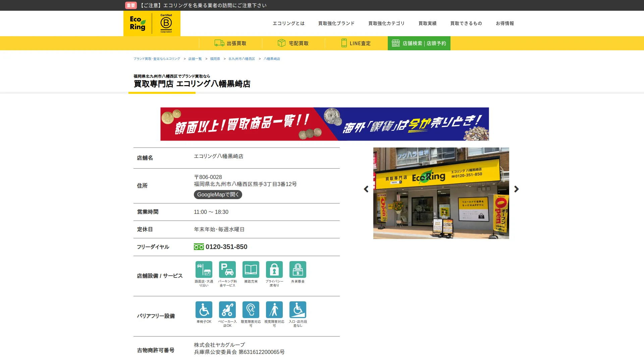
Task: Show next store photo with right arrow
Action: 517,189
